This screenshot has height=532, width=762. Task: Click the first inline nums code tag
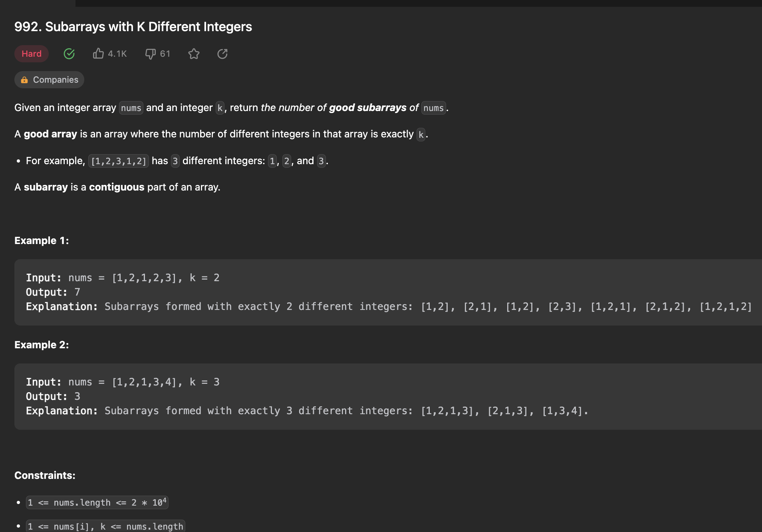click(131, 108)
